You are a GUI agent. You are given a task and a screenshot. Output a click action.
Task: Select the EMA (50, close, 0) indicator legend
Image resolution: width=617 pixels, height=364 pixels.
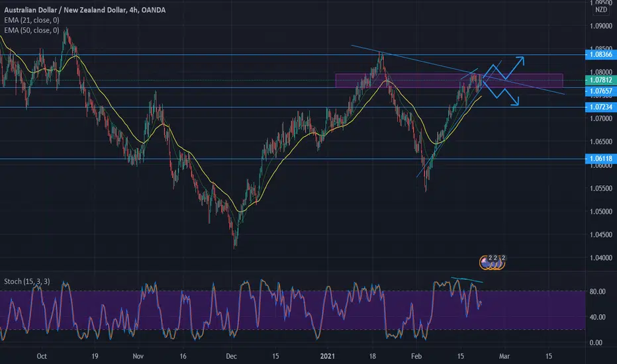[x=32, y=30]
